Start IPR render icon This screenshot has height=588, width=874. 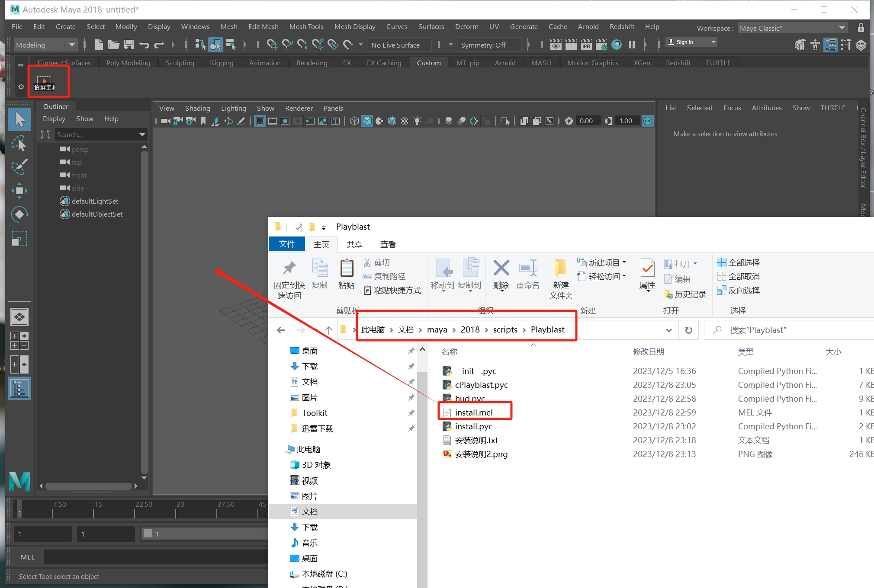click(x=586, y=45)
